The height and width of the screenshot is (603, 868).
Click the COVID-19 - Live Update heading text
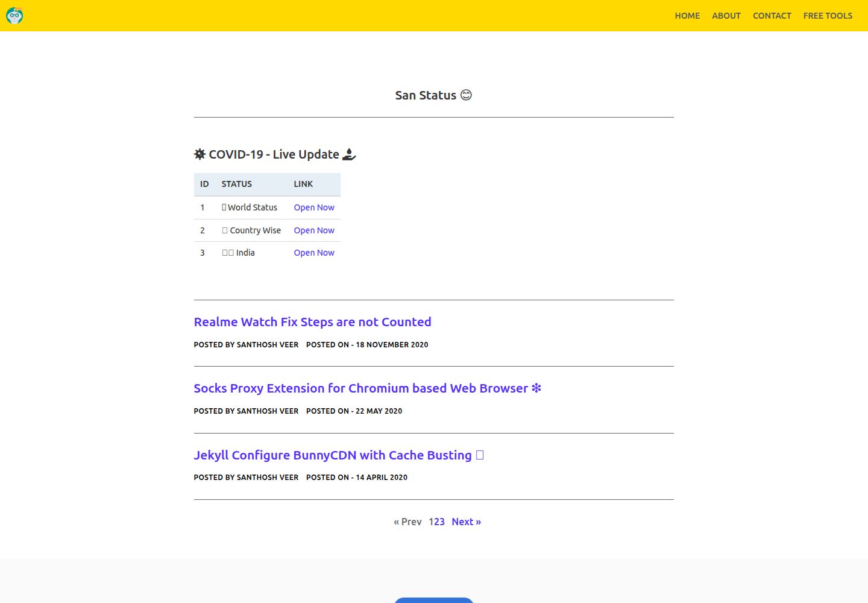tap(274, 154)
